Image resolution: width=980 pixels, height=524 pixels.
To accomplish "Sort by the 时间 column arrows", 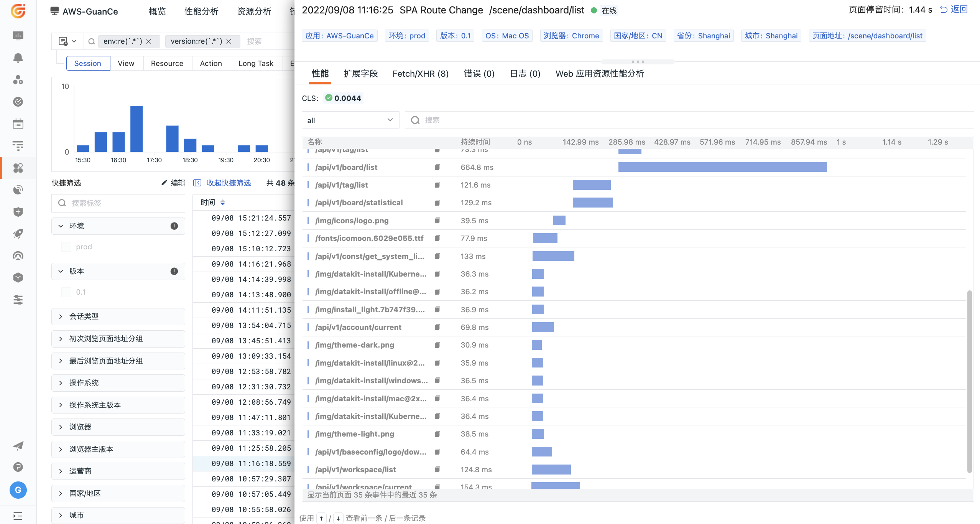I will tap(223, 202).
